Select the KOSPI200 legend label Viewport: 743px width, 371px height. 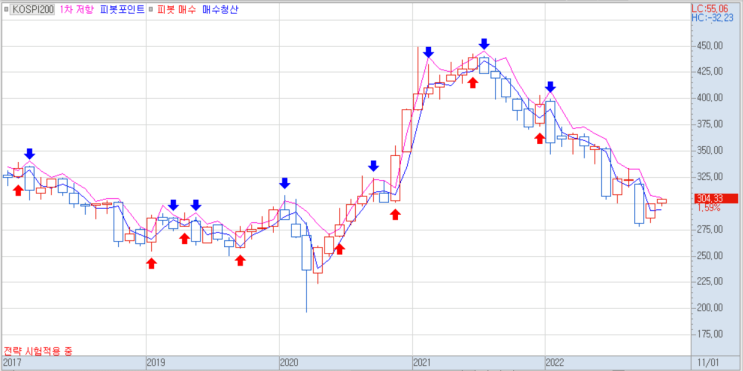pyautogui.click(x=33, y=9)
